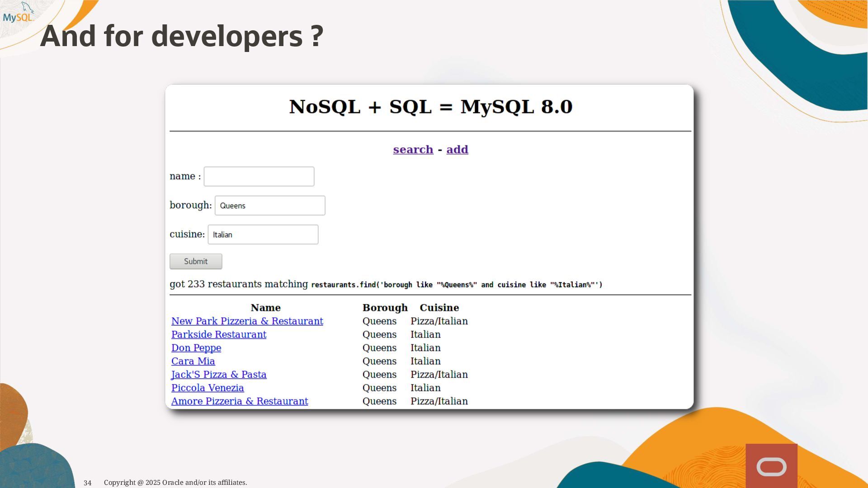Open Amore Pizzeria & Restaurant link

point(239,401)
